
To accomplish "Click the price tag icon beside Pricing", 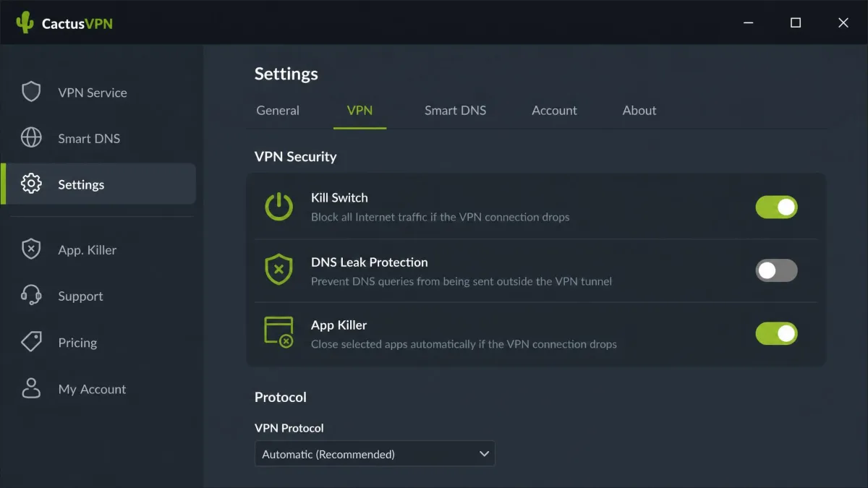I will pos(31,342).
